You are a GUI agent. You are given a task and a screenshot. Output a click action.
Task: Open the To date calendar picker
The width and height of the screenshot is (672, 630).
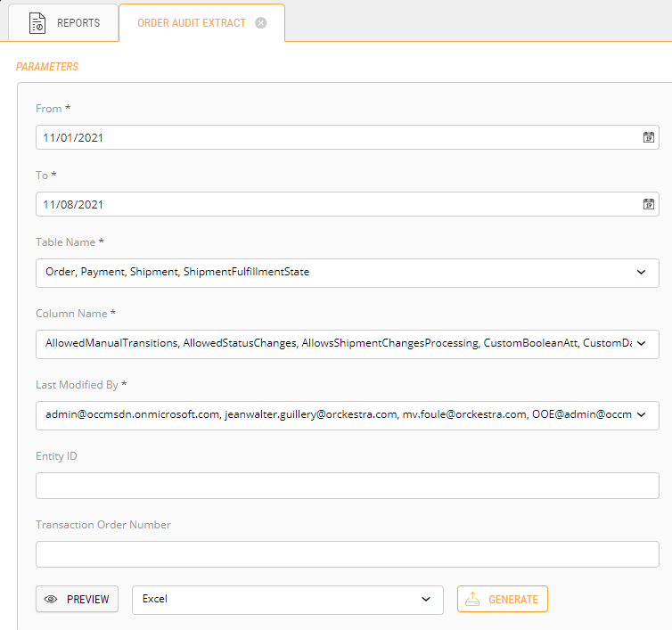(649, 204)
